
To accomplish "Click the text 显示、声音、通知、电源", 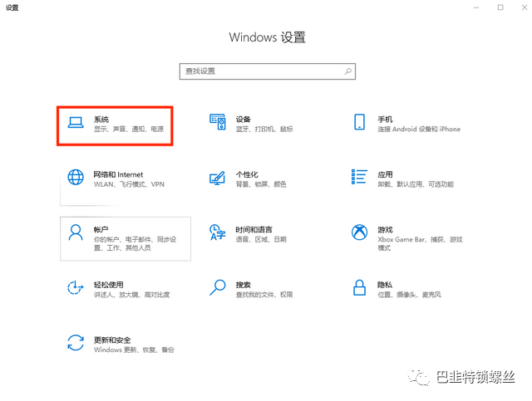I will tap(129, 130).
